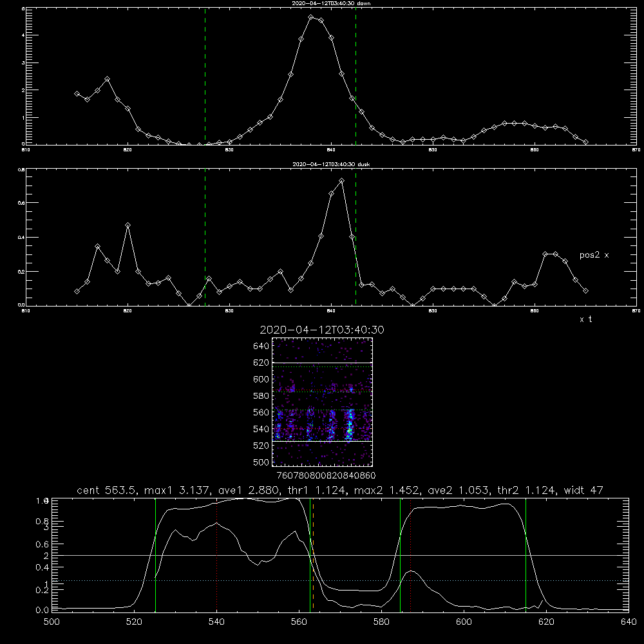644x644 pixels.
Task: Click the dotted horizontal threshold line in the bottom plot
Action: click(340, 580)
